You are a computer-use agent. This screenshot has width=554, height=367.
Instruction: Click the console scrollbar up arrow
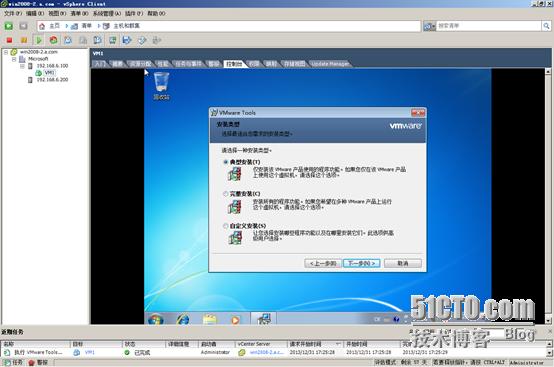tap(548, 72)
